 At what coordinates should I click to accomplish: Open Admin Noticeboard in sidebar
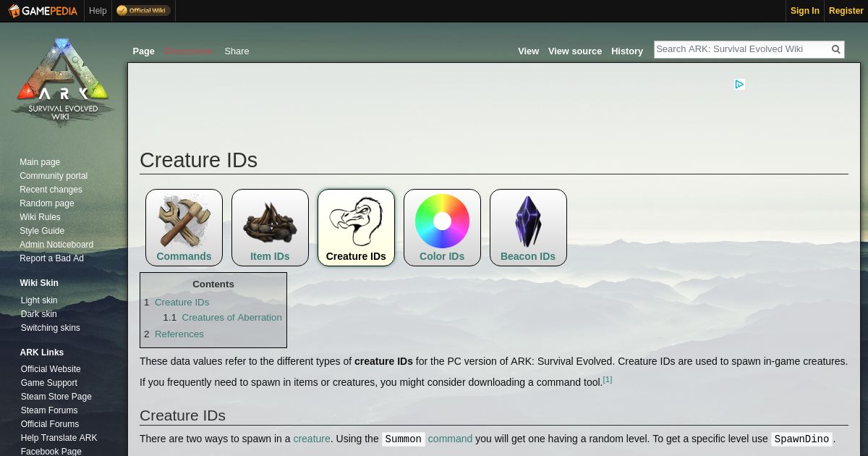[x=56, y=245]
